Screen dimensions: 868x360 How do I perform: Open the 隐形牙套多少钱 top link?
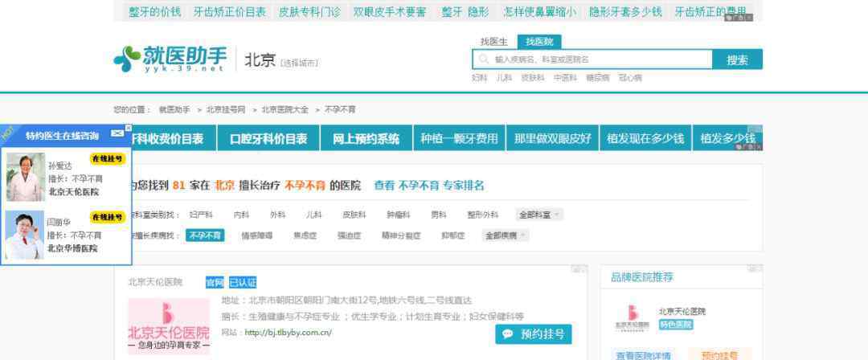pyautogui.click(x=625, y=11)
